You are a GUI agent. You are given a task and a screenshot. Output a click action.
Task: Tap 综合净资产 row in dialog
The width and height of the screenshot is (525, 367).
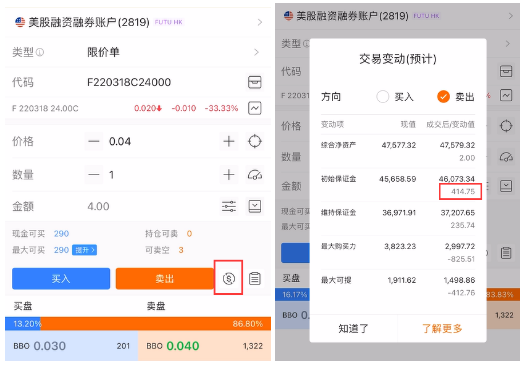(398, 151)
